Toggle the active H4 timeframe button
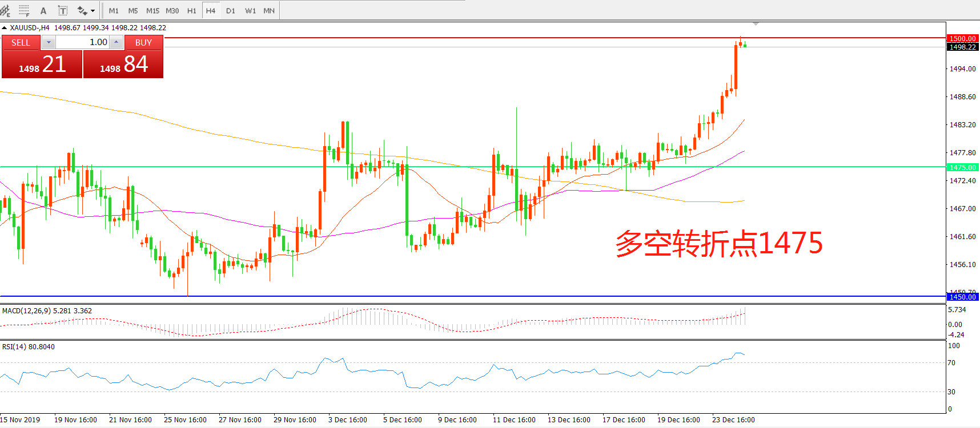Viewport: 980px width, 428px height. tap(211, 10)
